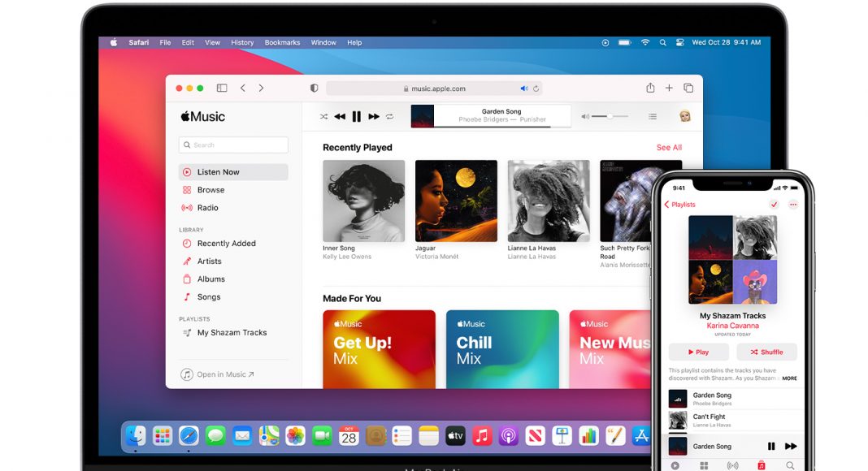This screenshot has height=471, width=868.
Task: Reload the page in Safari
Action: 536,89
